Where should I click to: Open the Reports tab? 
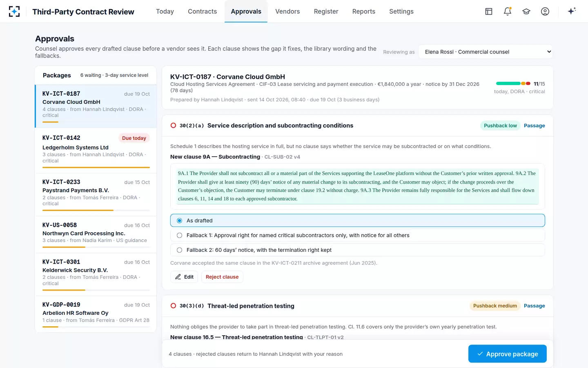[x=364, y=11]
